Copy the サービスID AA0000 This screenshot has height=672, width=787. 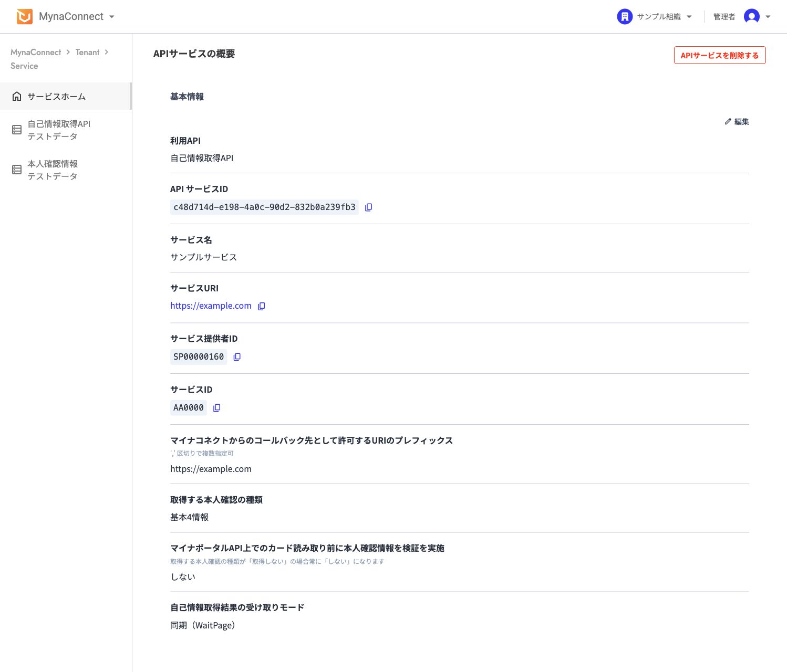coord(217,408)
